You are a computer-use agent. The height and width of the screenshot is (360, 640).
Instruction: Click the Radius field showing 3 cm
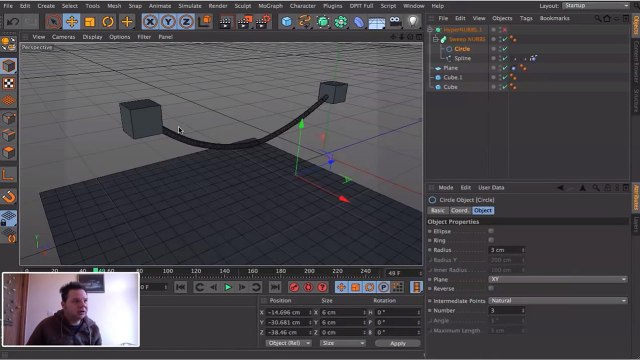507,250
